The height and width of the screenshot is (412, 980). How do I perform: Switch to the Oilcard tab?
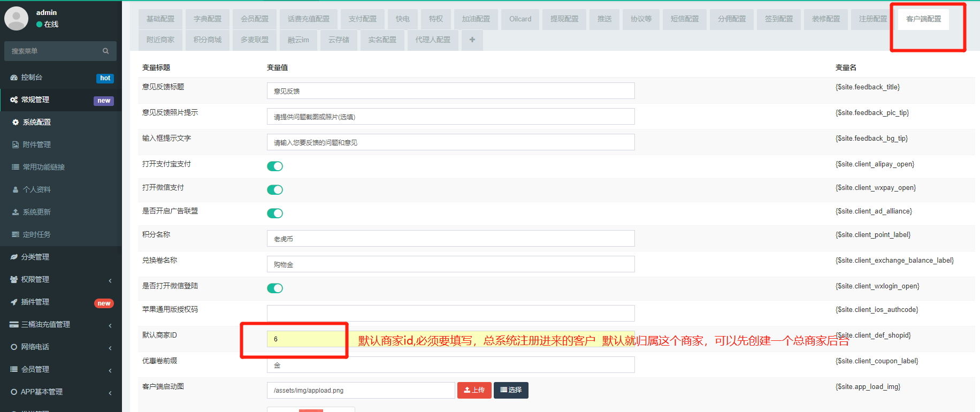click(x=520, y=19)
